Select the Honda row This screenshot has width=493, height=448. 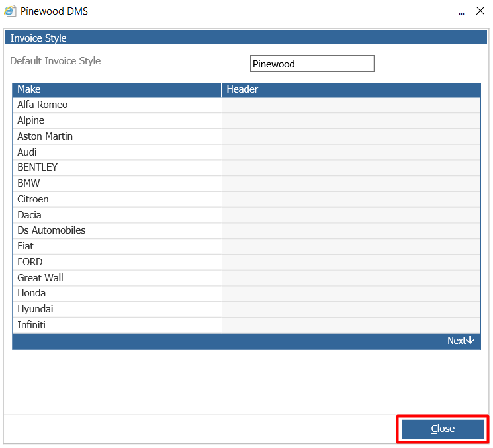[246, 293]
